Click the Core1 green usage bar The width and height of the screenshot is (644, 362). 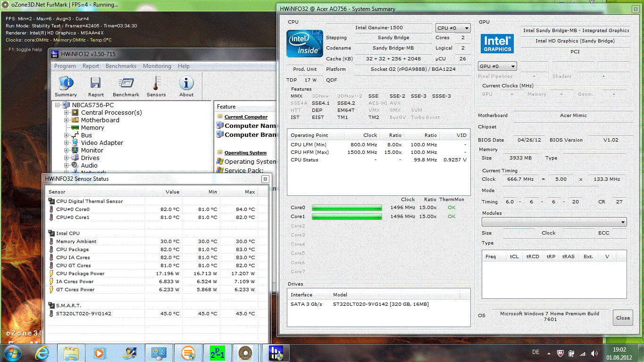[347, 217]
